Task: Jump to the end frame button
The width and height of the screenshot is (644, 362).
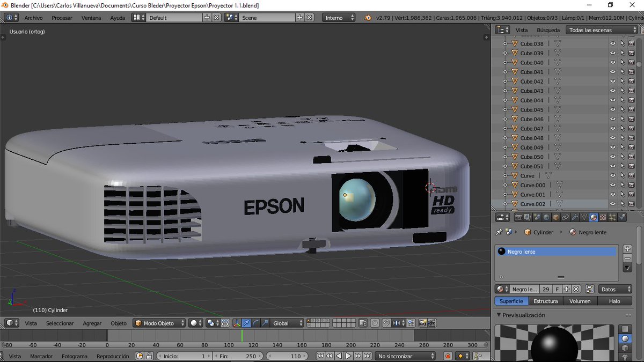Action: (x=367, y=356)
